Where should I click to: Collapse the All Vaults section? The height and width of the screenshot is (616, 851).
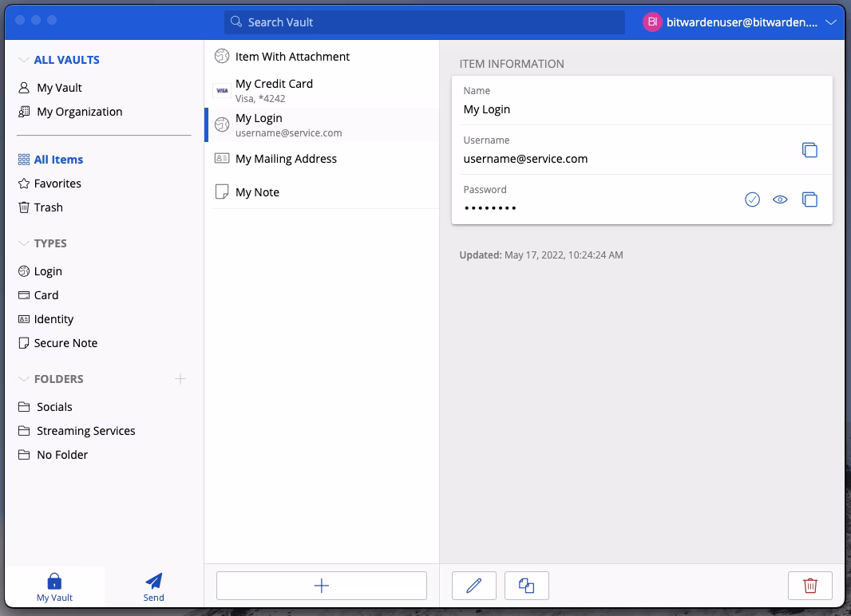pyautogui.click(x=23, y=60)
